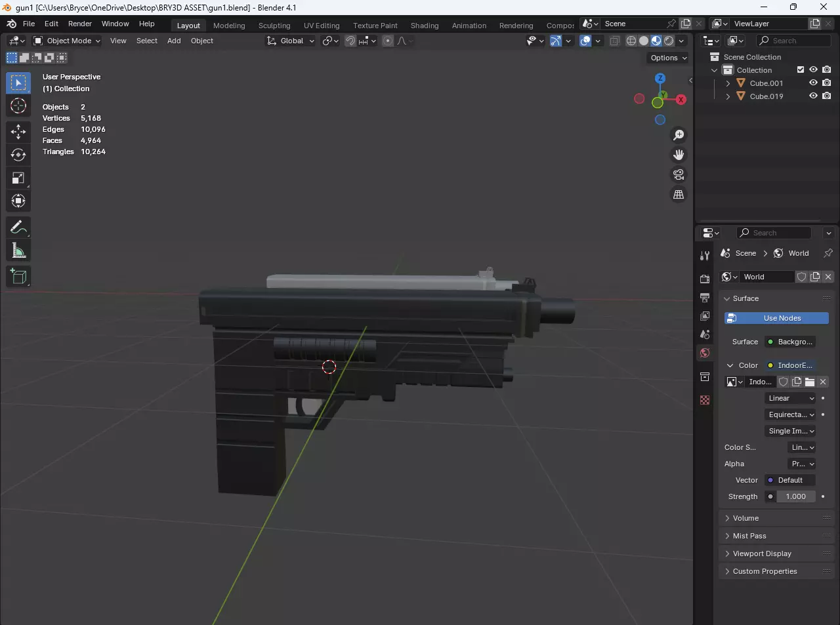Click the viewport zoom magnifier icon
This screenshot has width=840, height=625.
[x=679, y=135]
